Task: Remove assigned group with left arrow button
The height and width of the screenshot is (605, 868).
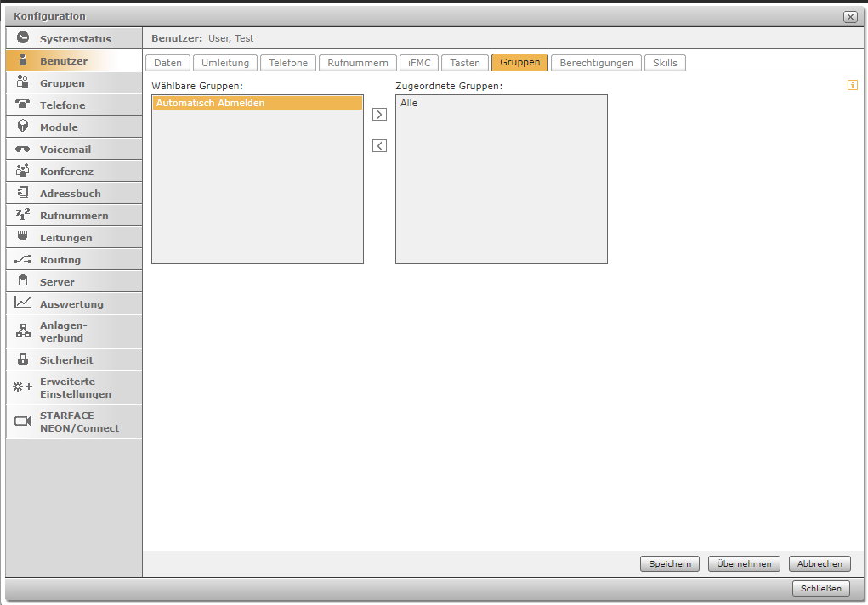Action: tap(379, 146)
